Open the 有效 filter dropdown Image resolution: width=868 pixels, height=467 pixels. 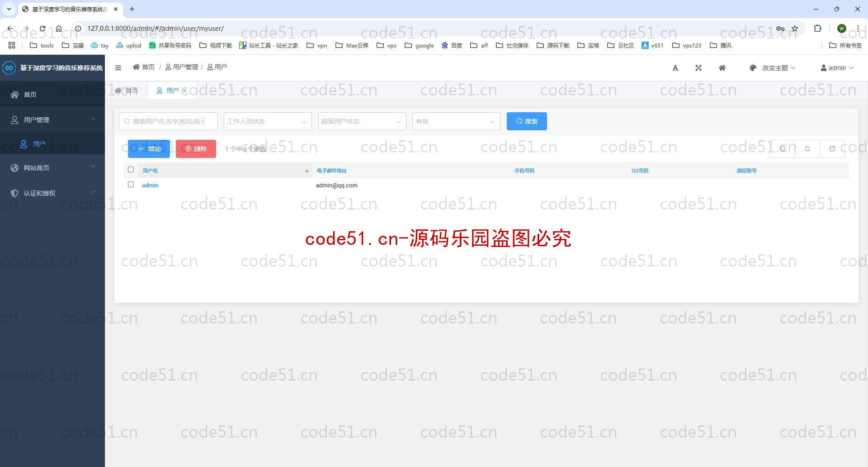(x=456, y=121)
